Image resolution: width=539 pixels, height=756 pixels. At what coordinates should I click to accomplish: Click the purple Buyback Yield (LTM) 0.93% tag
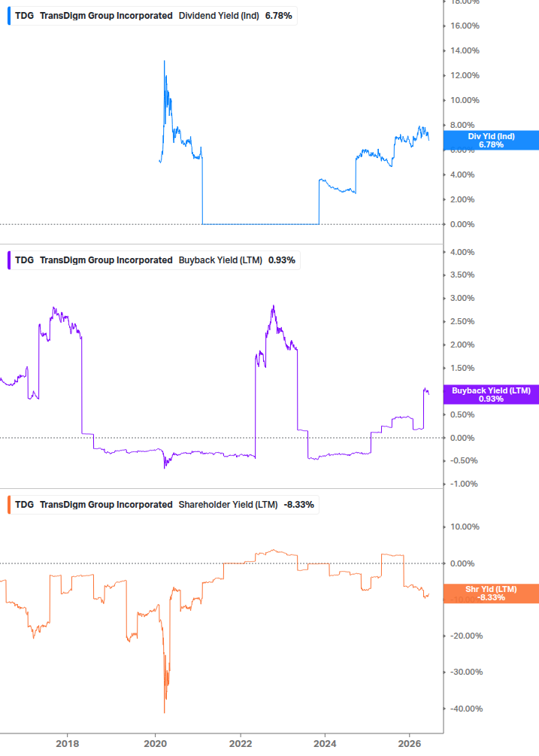pos(491,394)
